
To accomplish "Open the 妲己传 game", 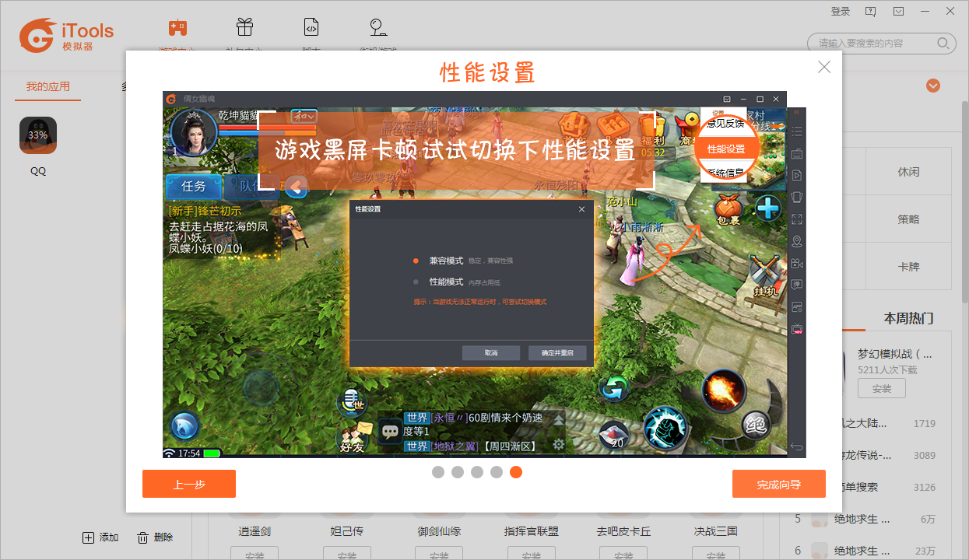I will (347, 532).
